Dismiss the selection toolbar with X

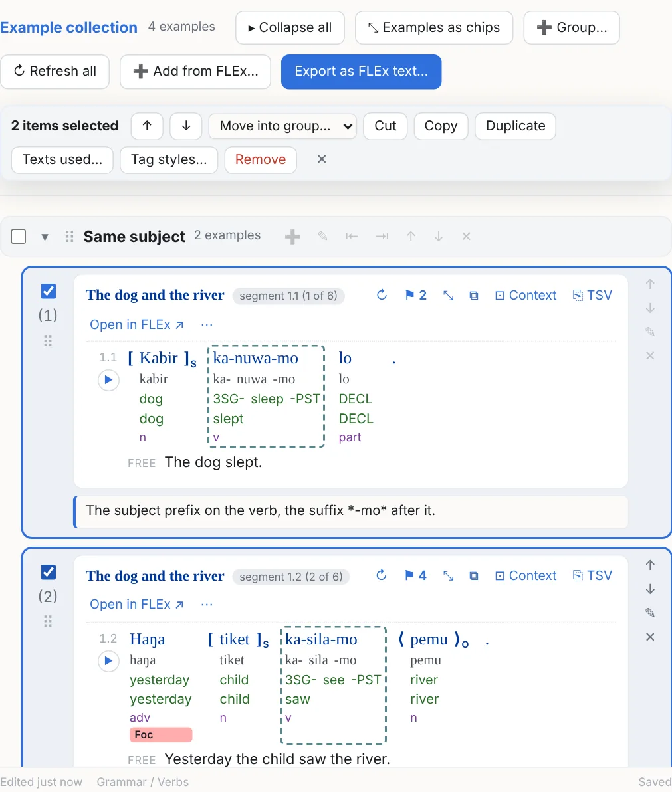322,159
